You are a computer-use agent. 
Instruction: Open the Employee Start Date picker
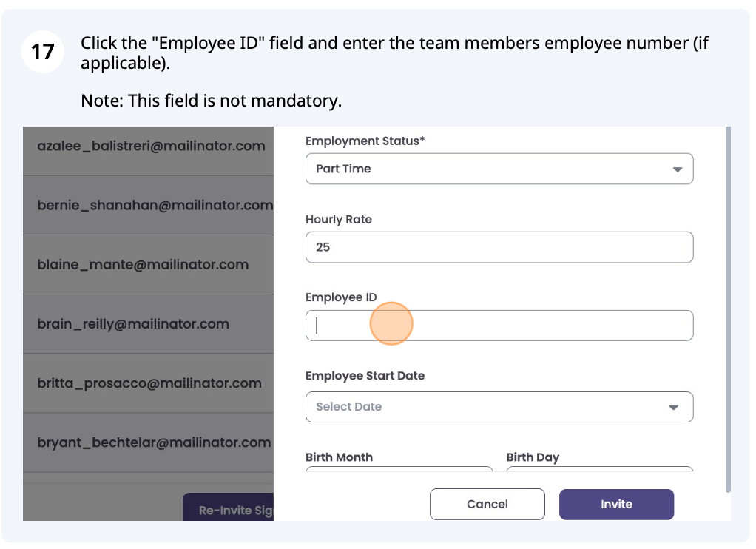(499, 407)
